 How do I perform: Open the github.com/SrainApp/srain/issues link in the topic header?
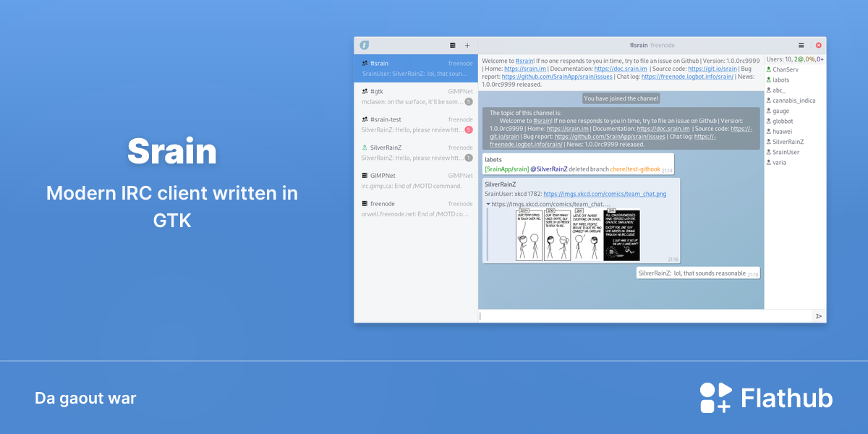pos(557,77)
